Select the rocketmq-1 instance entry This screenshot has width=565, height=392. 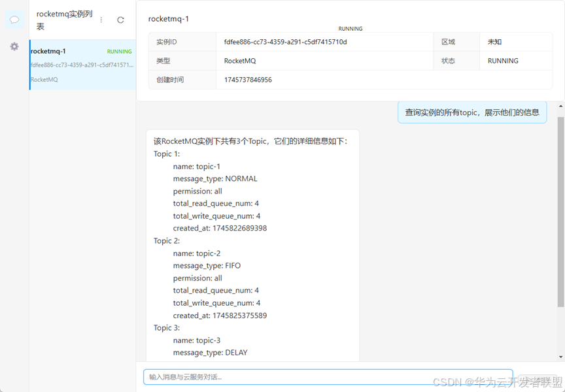pyautogui.click(x=82, y=65)
